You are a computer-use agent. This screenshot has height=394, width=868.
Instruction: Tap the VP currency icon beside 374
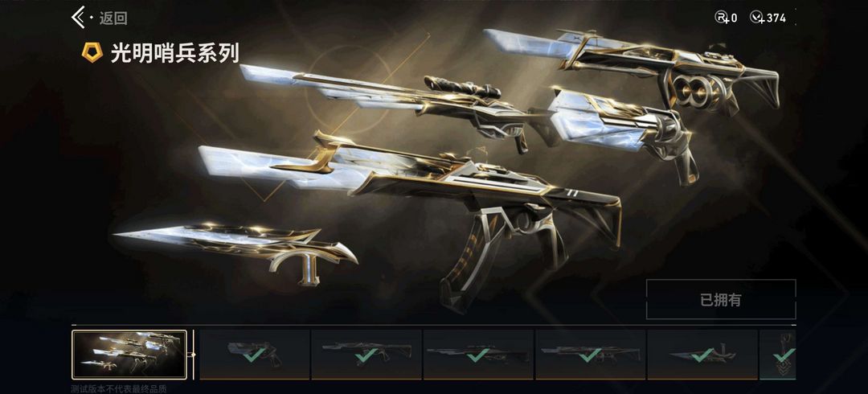[757, 18]
